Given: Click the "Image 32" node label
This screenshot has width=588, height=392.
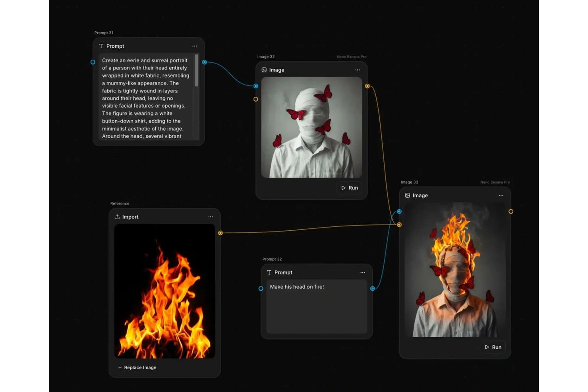Looking at the screenshot, I should click(x=266, y=56).
